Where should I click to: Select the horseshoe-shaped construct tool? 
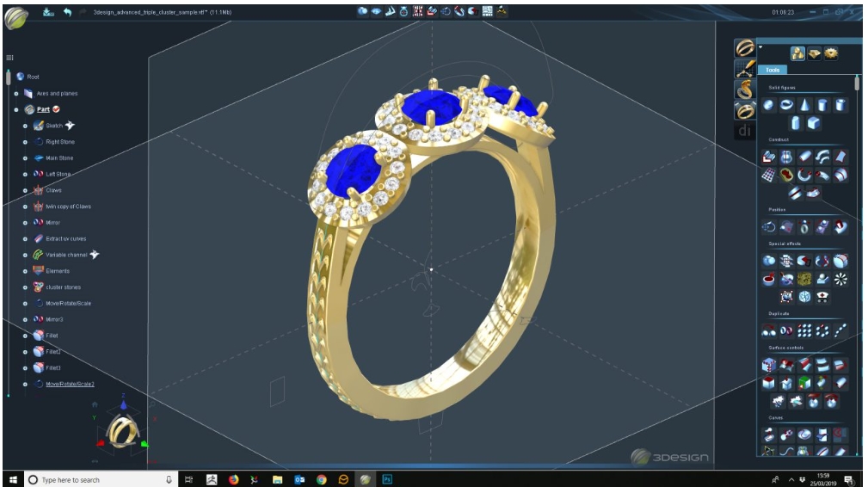804,176
